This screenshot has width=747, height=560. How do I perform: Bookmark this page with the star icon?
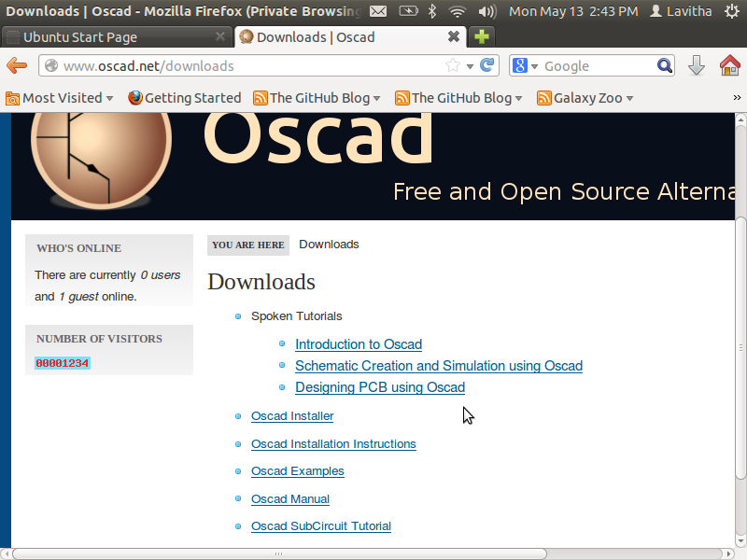point(453,65)
